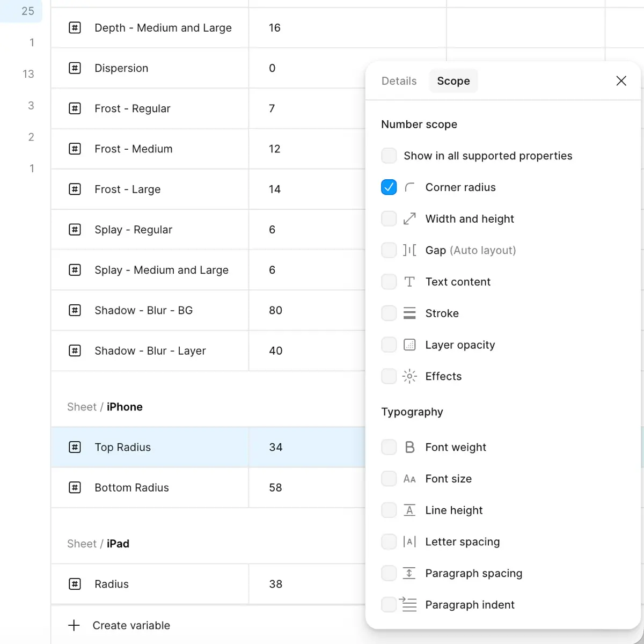This screenshot has width=644, height=644.
Task: Check the Font weight checkbox
Action: pos(389,447)
